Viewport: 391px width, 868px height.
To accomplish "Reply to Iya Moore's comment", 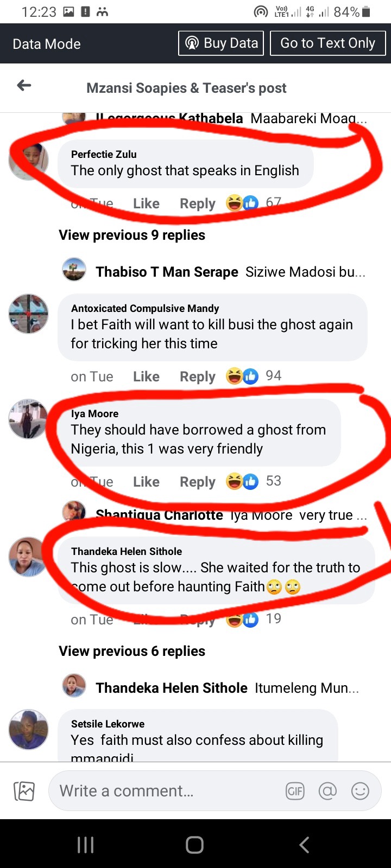I will pyautogui.click(x=198, y=482).
